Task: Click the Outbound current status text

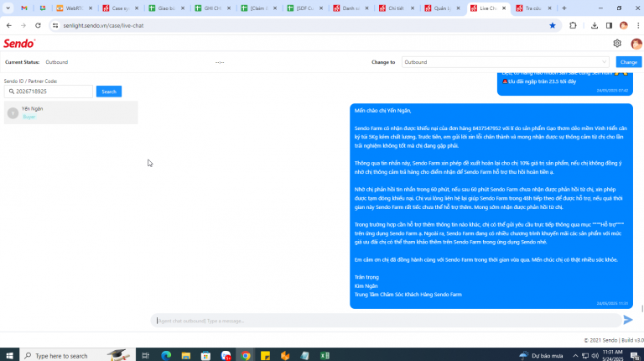Action: pyautogui.click(x=57, y=62)
